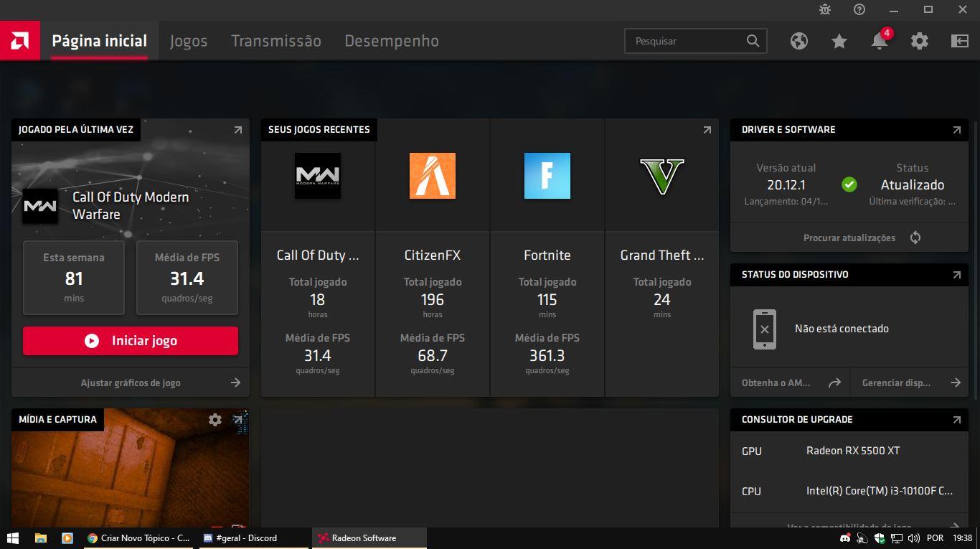Click the Radeon RX 5500 XT text
This screenshot has height=549, width=980.
(x=853, y=451)
